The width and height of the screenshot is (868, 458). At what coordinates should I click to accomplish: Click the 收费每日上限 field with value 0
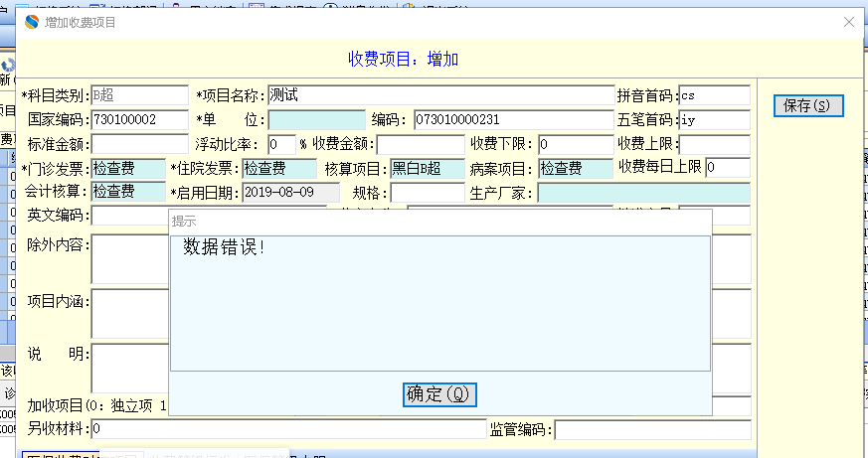tap(728, 168)
